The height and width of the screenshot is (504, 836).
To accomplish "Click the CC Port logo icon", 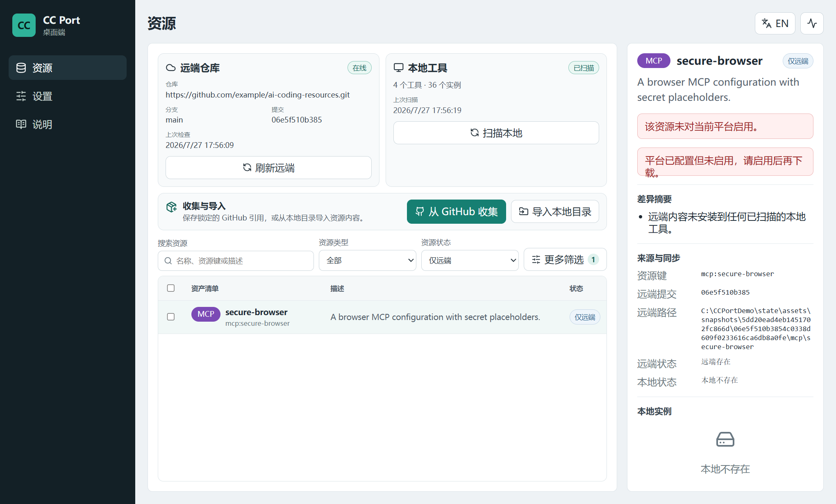I will [x=24, y=25].
